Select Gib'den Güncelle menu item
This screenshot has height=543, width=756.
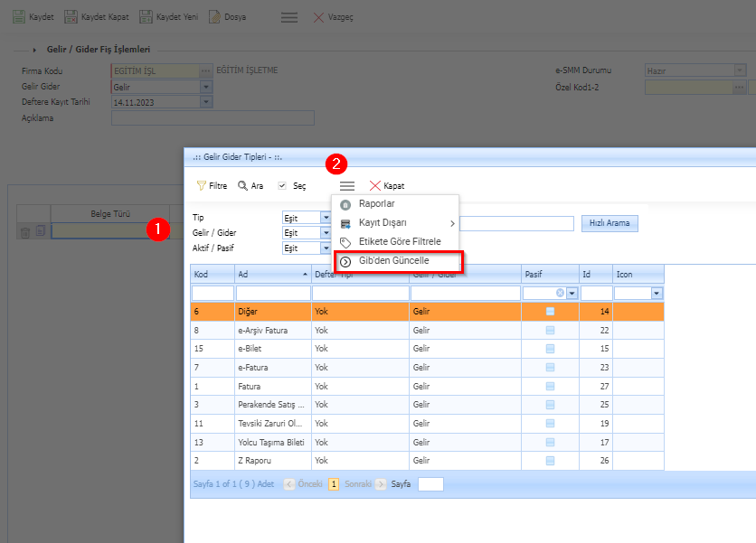[397, 261]
